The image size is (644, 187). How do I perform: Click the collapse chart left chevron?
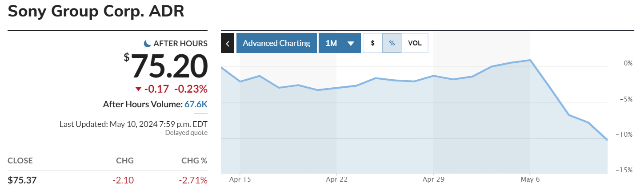point(228,43)
